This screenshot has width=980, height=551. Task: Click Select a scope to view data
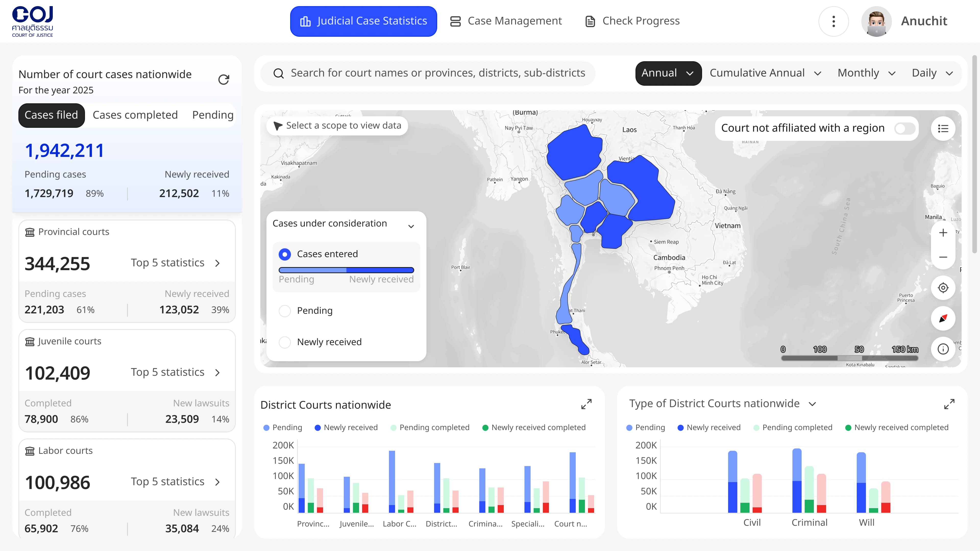coord(337,126)
